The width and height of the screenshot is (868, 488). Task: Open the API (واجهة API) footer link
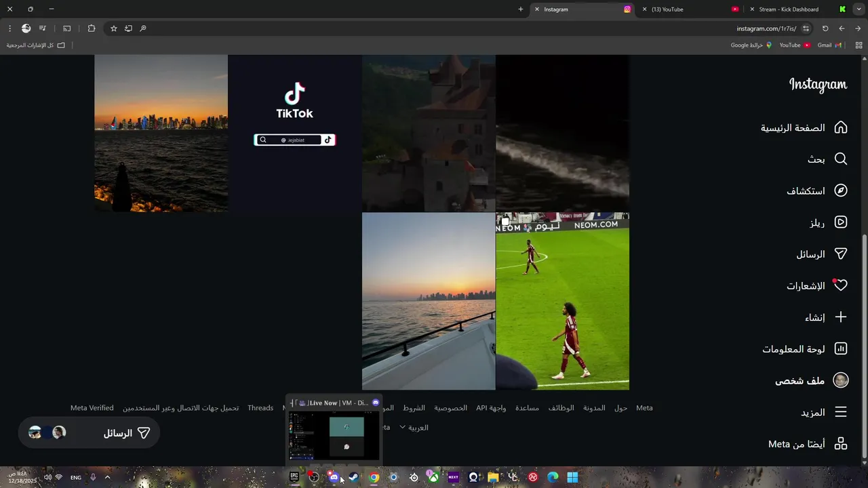(x=491, y=408)
